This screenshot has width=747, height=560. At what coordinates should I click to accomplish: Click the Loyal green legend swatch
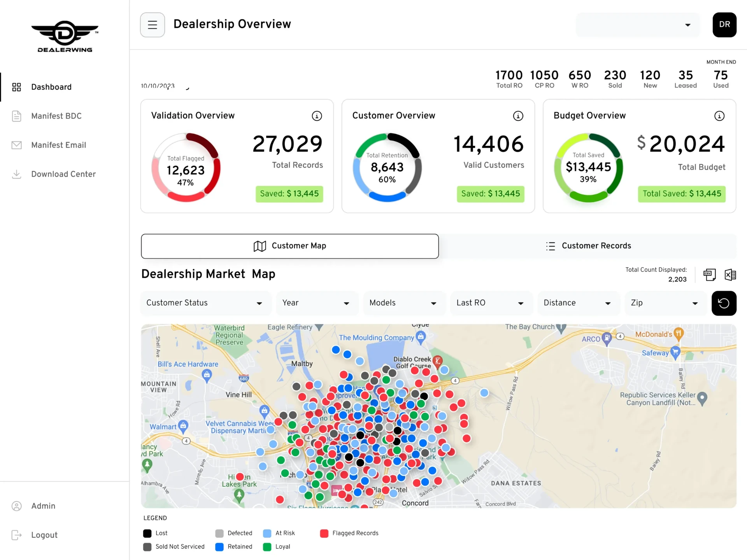pyautogui.click(x=267, y=547)
